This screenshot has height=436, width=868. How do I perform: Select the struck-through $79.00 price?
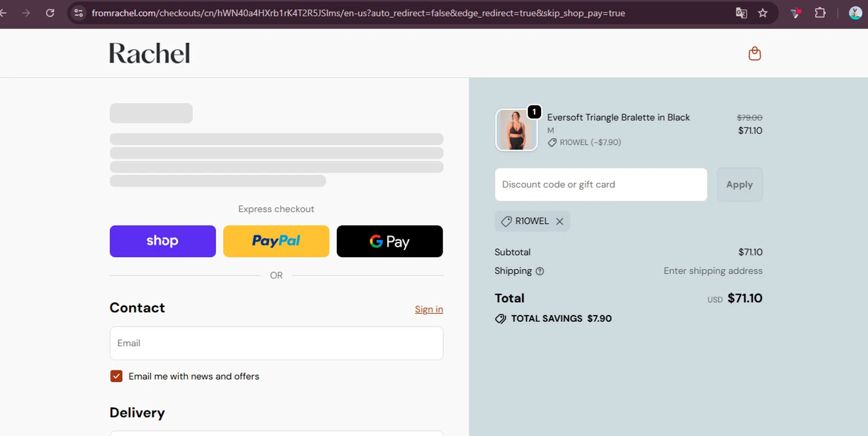(x=749, y=118)
